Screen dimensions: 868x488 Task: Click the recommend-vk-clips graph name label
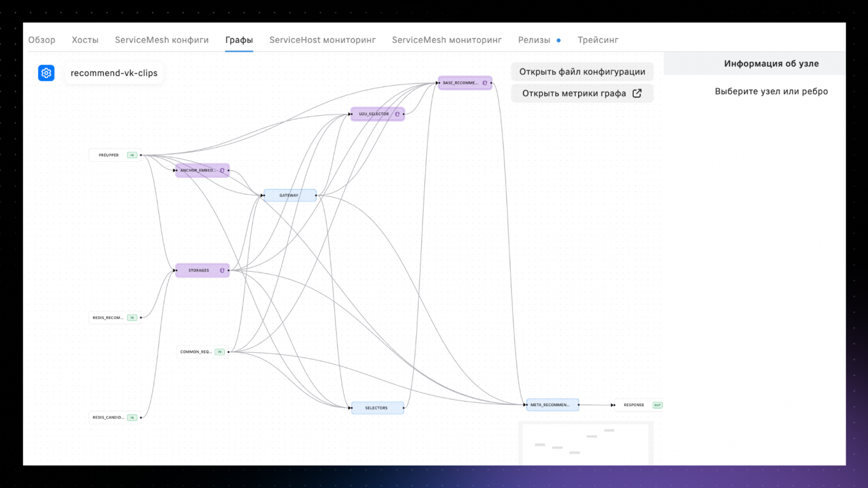pos(114,73)
